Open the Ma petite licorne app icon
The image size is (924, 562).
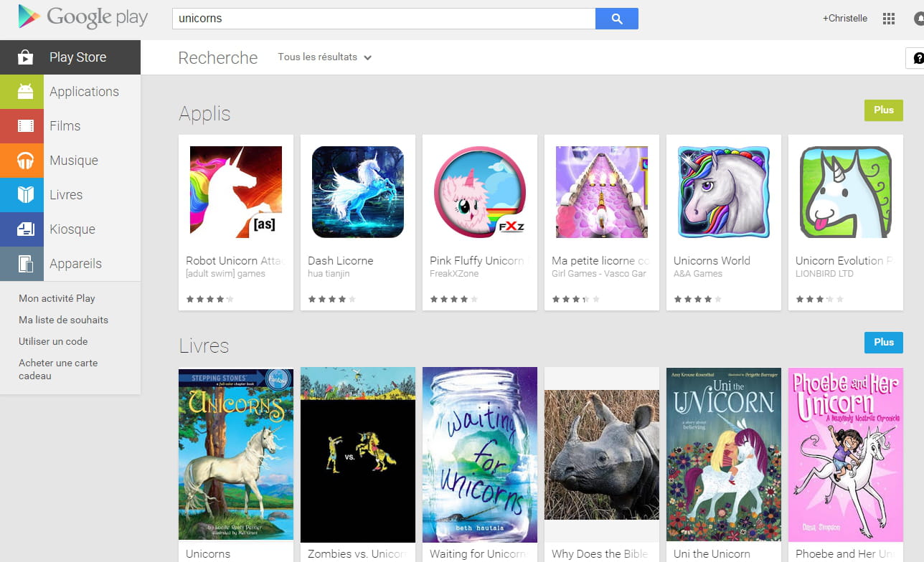602,192
